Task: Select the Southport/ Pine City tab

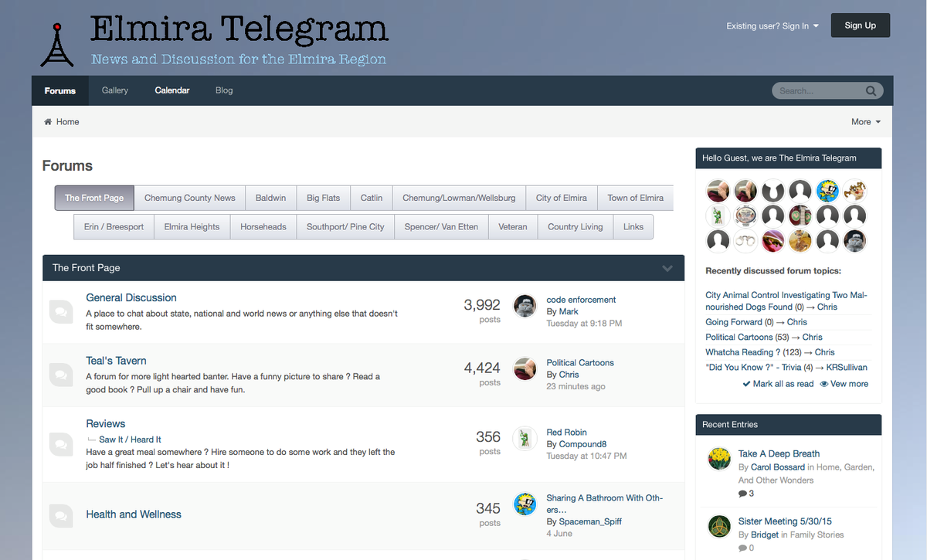Action: tap(345, 227)
